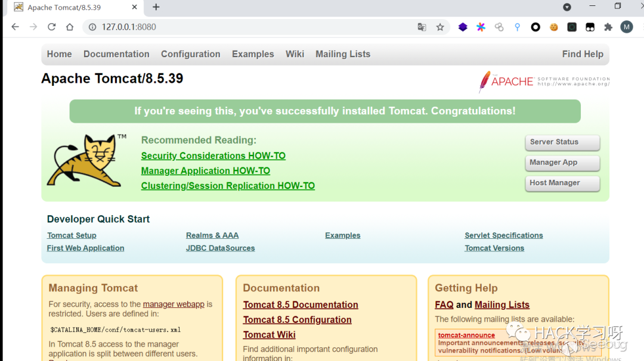Image resolution: width=644 pixels, height=361 pixels.
Task: Open the Tomcat Wiki link
Action: (x=269, y=335)
